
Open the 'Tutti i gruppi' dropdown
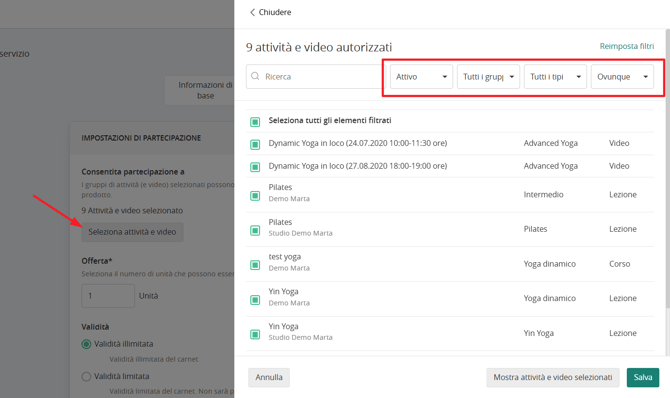(x=488, y=77)
